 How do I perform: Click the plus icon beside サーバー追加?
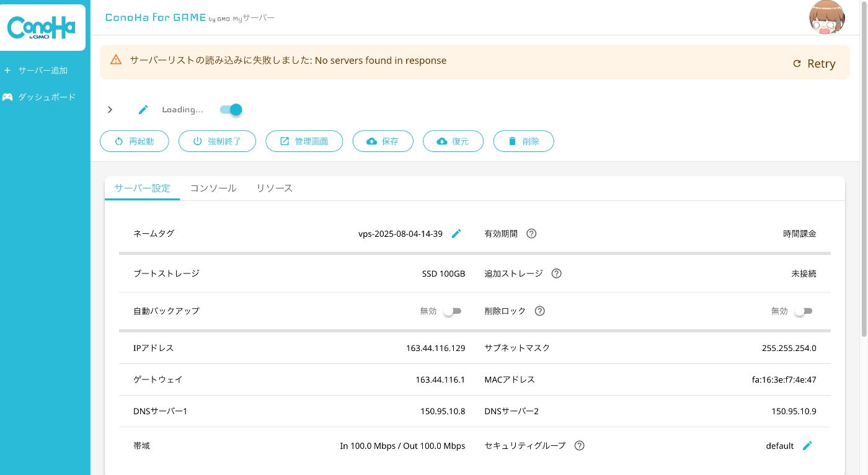[7, 71]
